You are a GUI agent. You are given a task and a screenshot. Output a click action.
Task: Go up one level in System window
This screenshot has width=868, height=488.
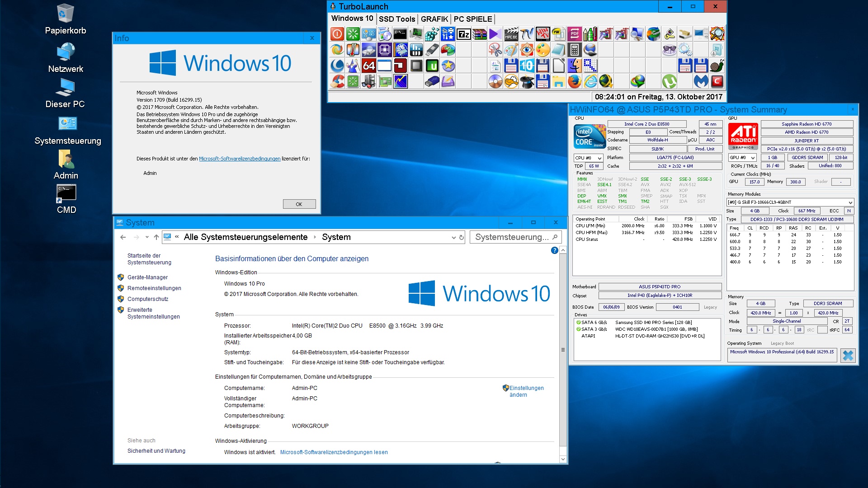(156, 237)
